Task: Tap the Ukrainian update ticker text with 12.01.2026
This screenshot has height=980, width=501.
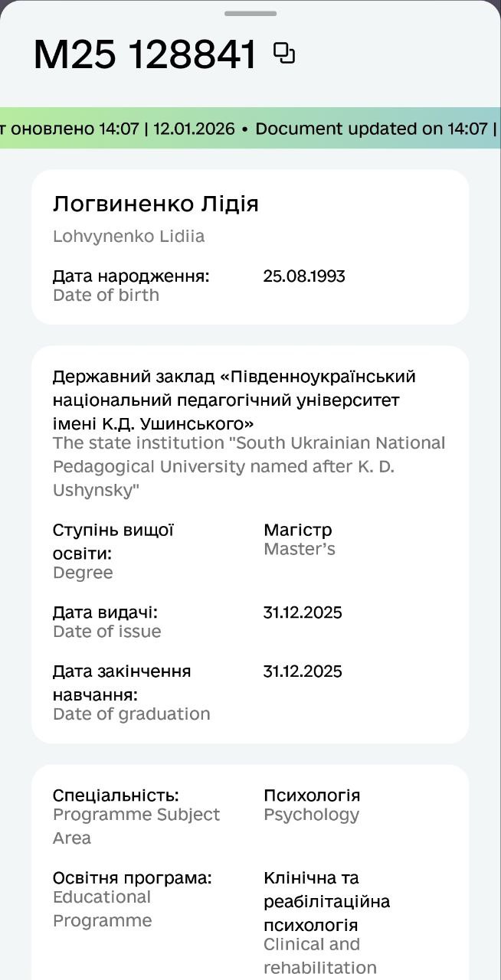Action: coord(119,129)
